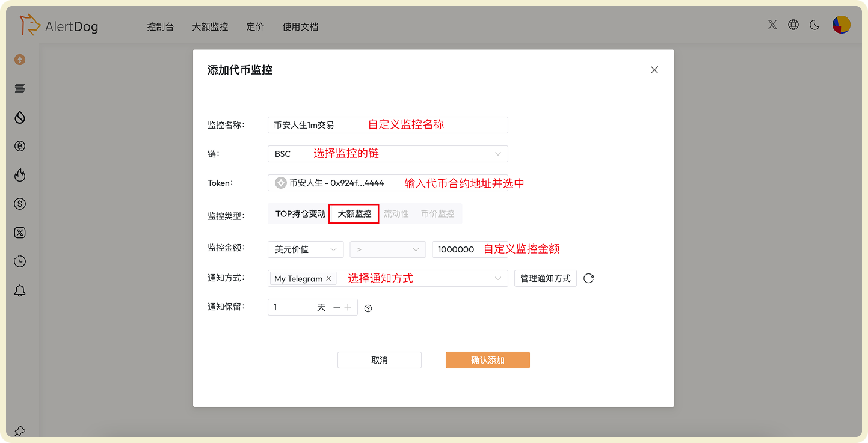Open the 美元价值 value dropdown

coord(306,249)
